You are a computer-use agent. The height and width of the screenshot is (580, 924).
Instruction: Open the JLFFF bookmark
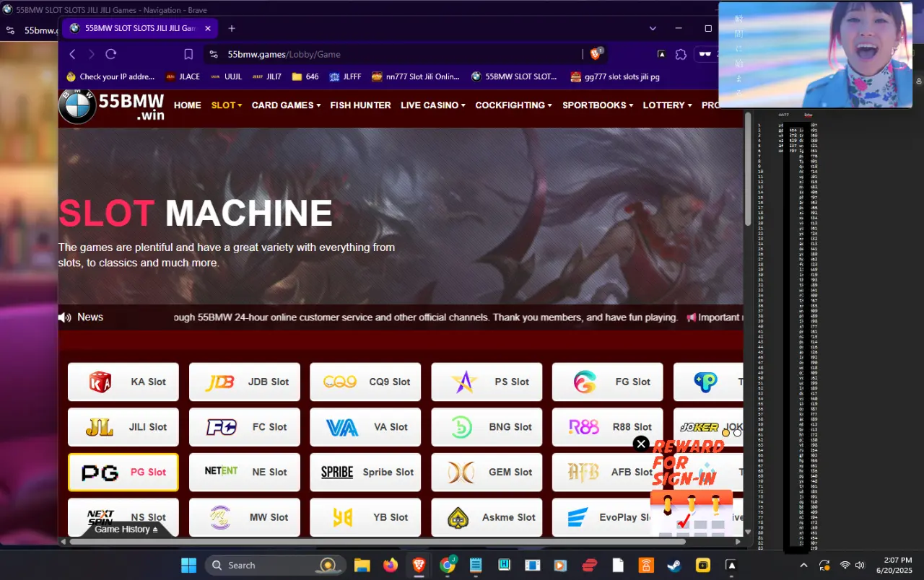pyautogui.click(x=346, y=76)
